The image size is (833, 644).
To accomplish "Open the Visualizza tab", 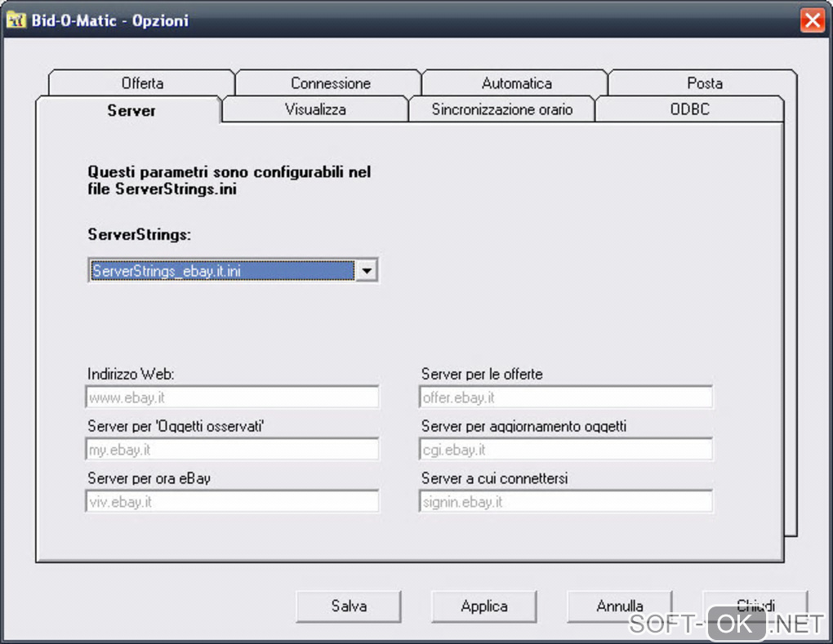I will coord(315,109).
